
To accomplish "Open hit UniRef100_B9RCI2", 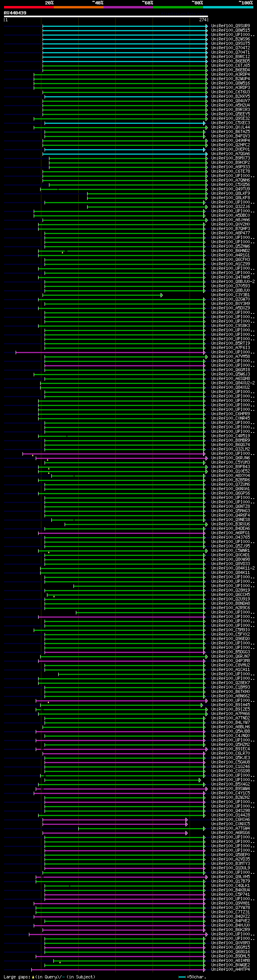I will tap(230, 57).
